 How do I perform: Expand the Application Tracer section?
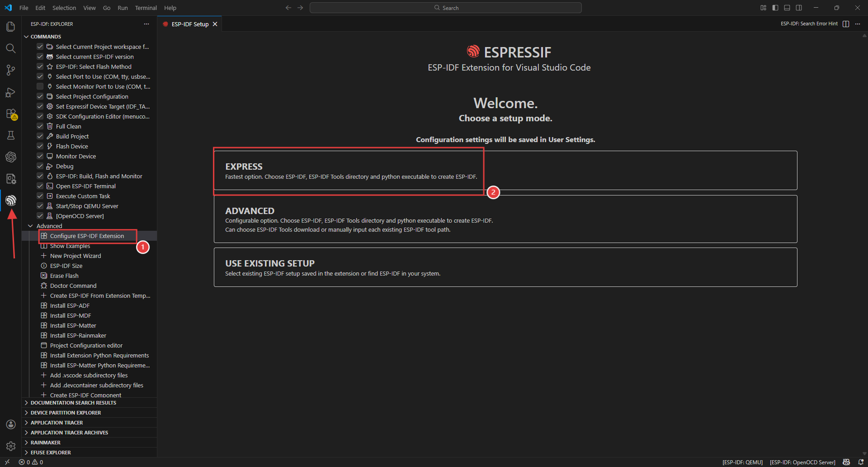pos(57,423)
